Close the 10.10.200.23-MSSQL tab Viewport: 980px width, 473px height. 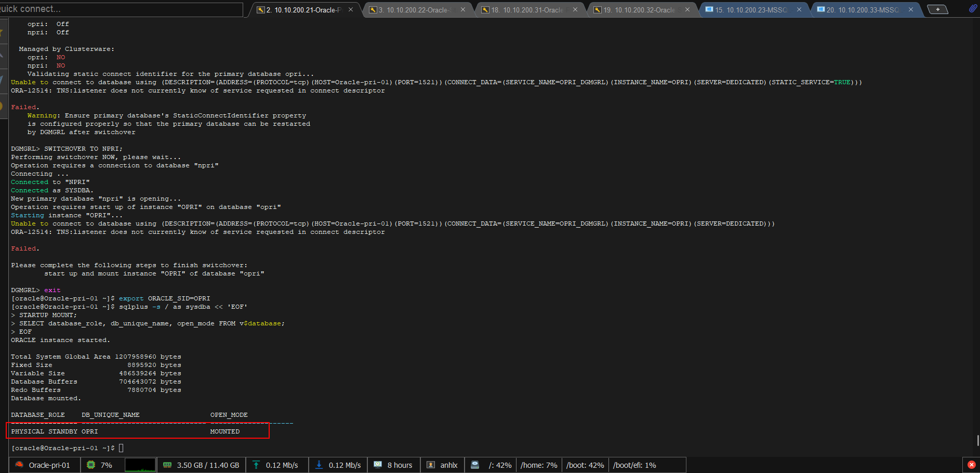(x=799, y=9)
